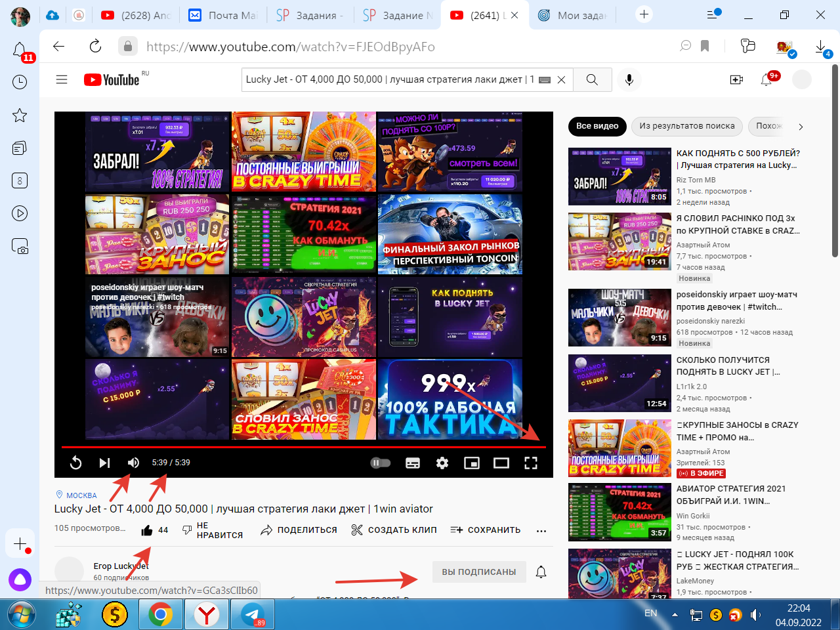Open the YouTube guide hamburger menu

[62, 79]
